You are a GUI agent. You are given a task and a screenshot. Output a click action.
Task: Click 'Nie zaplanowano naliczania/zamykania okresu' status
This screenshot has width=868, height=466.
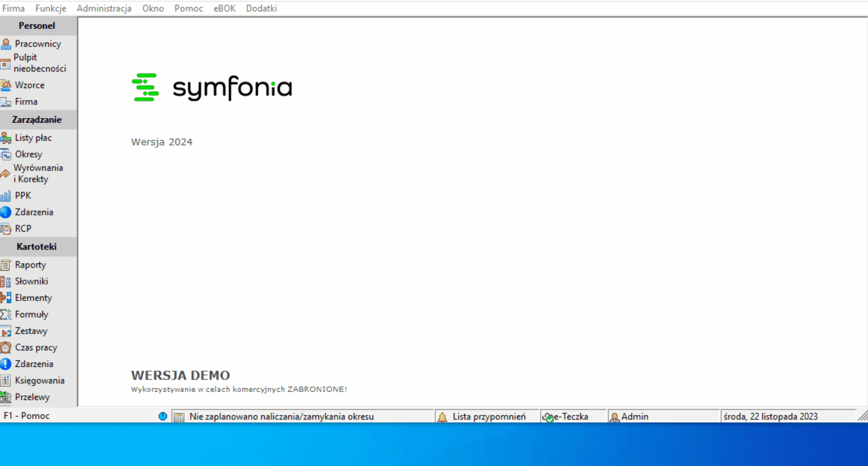point(281,416)
